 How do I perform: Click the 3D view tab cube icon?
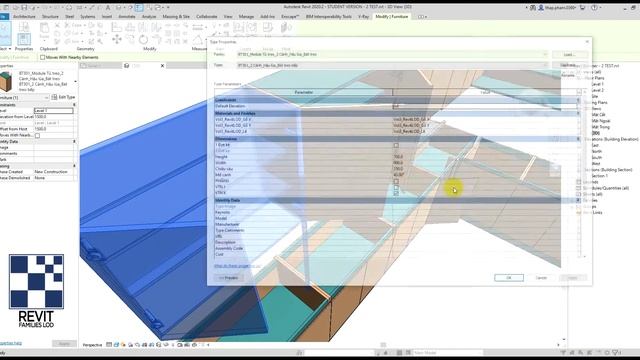click(x=127, y=66)
